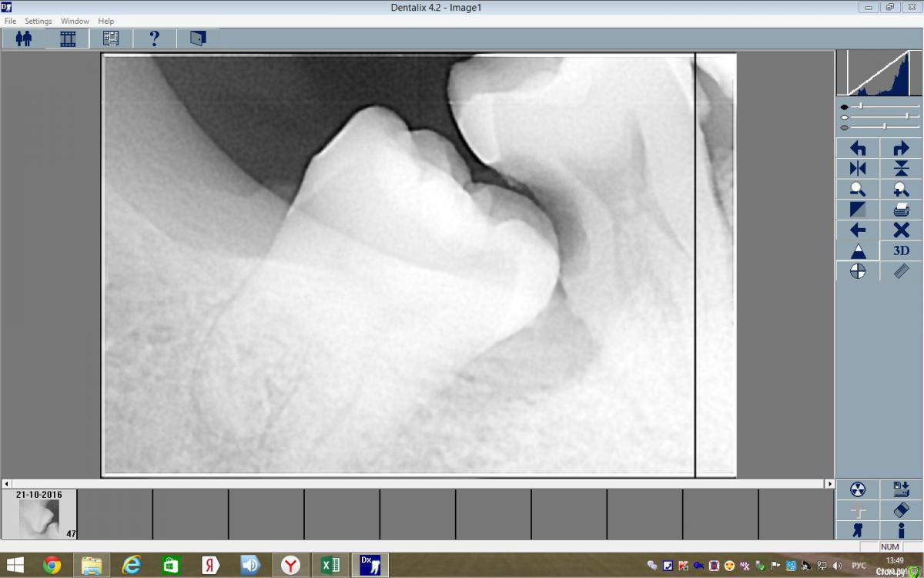Toggle the film strip view button

click(x=68, y=39)
